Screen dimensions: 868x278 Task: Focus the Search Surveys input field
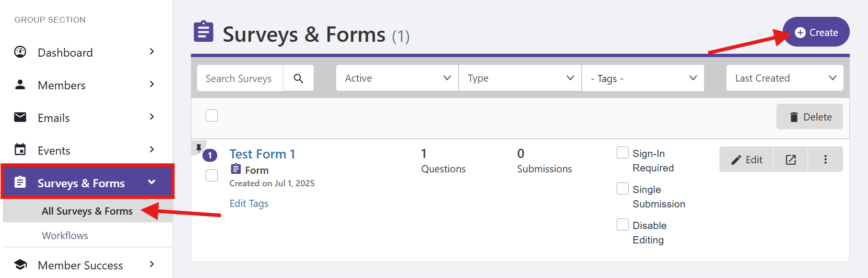coord(240,78)
